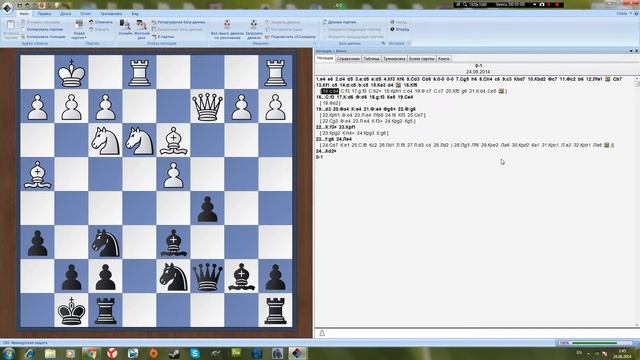The width and height of the screenshot is (640, 360).
Task: Click the lightbulb icon in quick access toolbar
Action: [x=57, y=5]
